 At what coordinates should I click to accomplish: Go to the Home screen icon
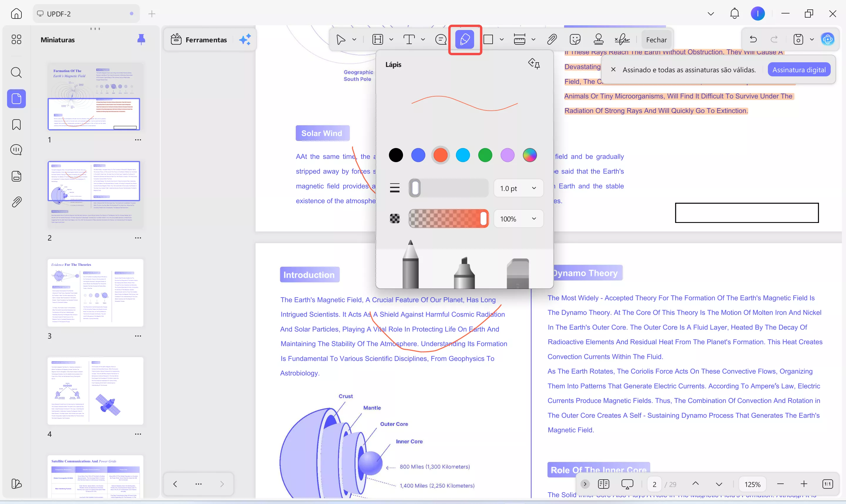click(x=16, y=14)
